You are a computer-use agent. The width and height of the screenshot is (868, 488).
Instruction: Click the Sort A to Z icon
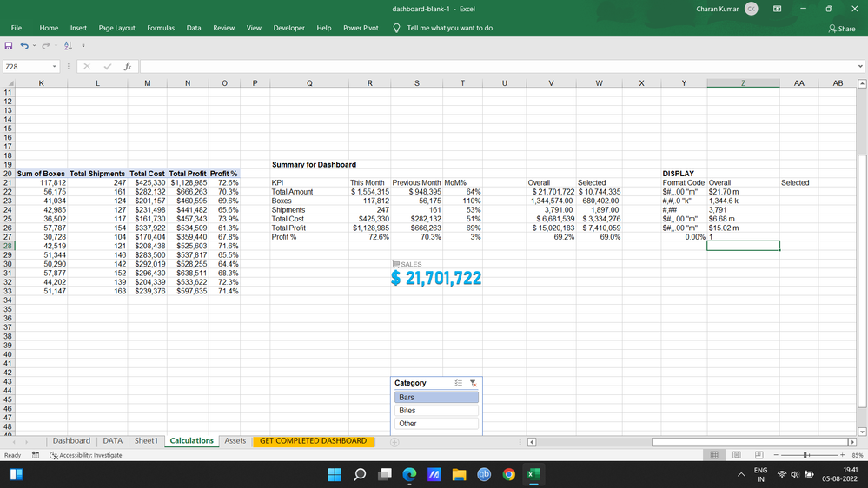pyautogui.click(x=68, y=46)
